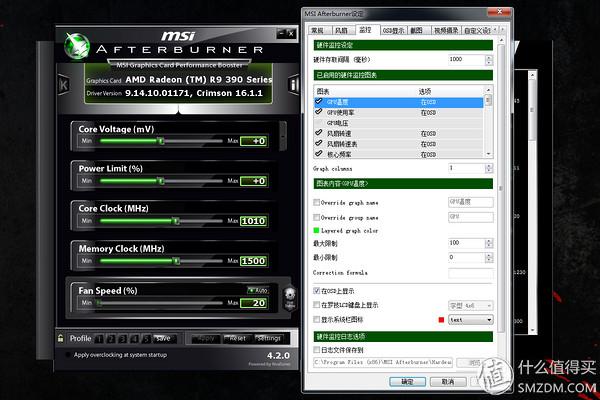The image size is (600, 400).
Task: Open the 截图 tab
Action: point(417,30)
